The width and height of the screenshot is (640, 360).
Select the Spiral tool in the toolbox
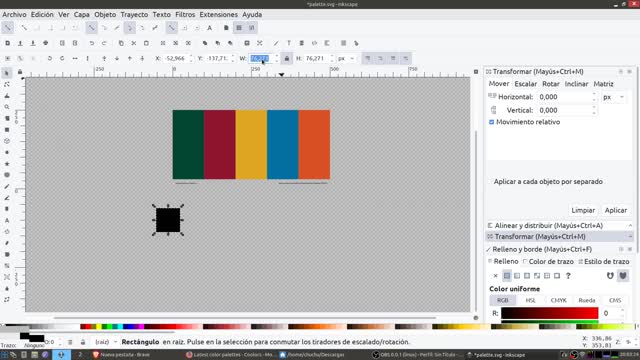coord(7,175)
